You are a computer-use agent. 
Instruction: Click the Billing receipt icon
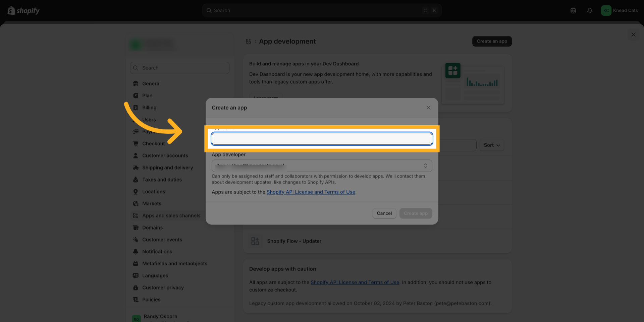[x=136, y=108]
